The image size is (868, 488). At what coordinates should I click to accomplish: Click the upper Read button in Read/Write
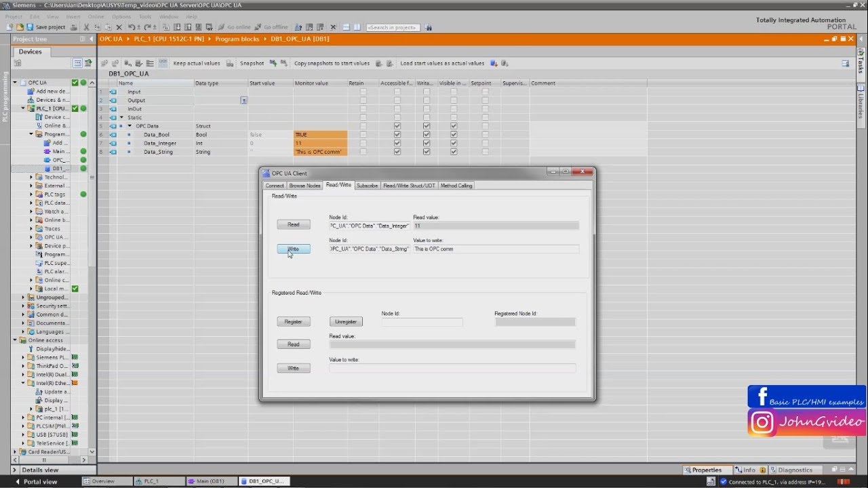[294, 224]
